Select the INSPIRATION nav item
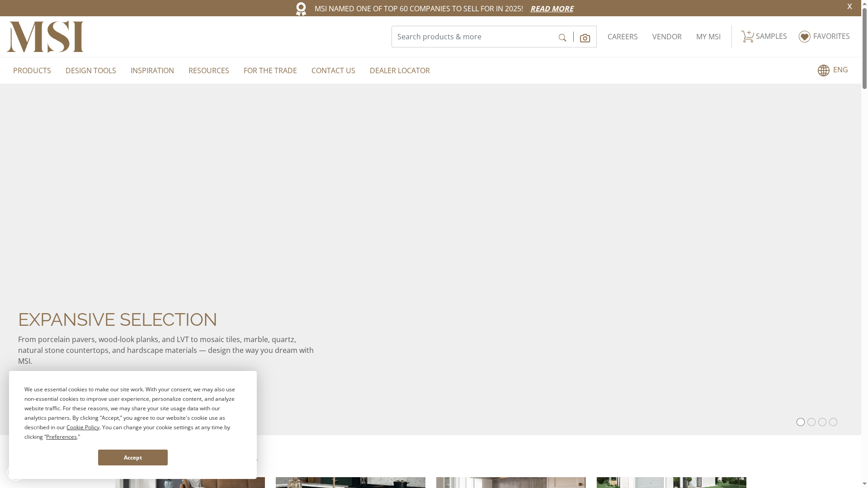 [x=152, y=70]
